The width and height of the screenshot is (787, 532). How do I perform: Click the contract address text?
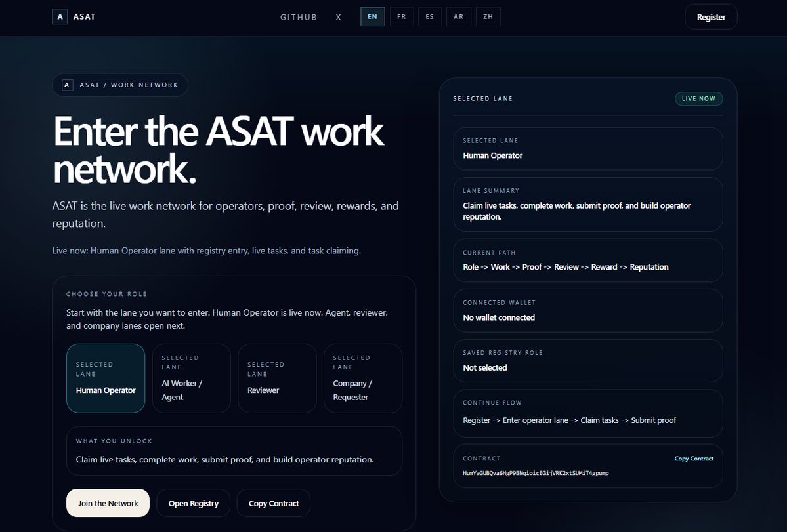point(536,472)
